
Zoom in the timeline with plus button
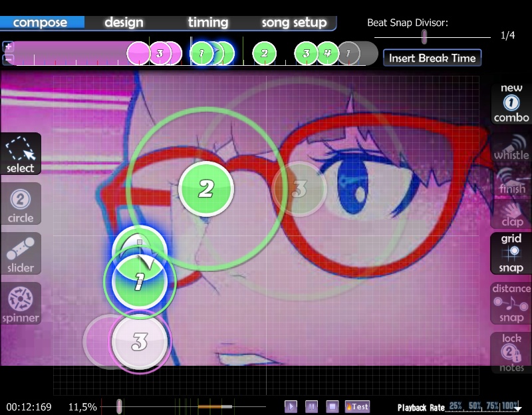coord(8,47)
